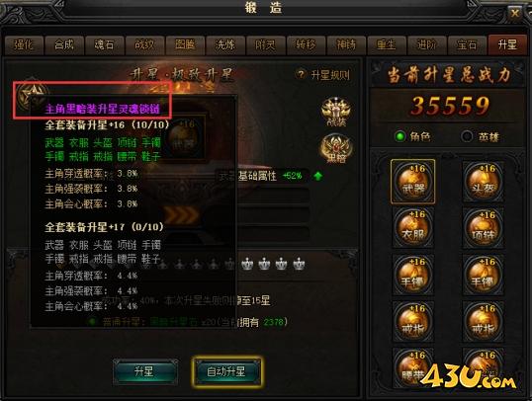The height and width of the screenshot is (401, 532).
Task: Click the green arrow beside 基础属性 +52%
Action: click(x=317, y=176)
